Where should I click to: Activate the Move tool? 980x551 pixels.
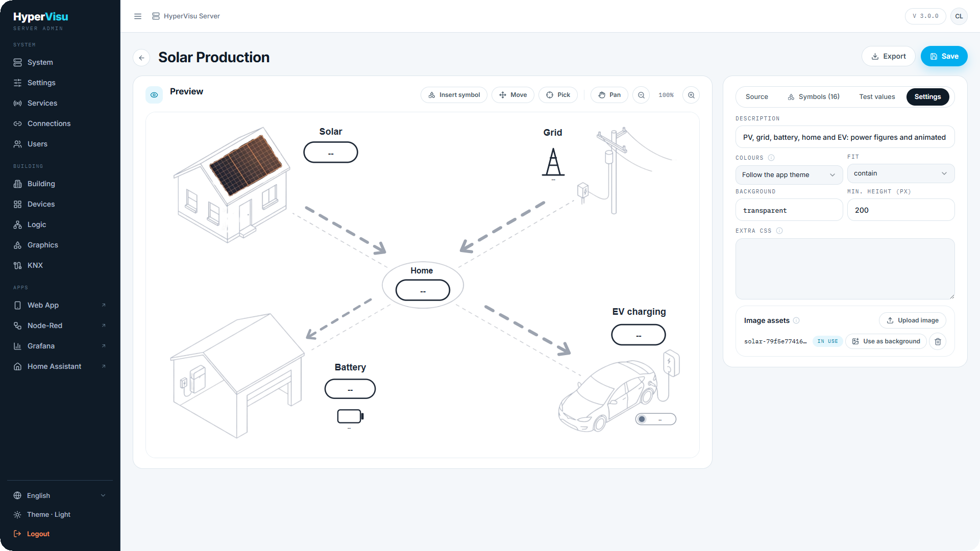click(x=513, y=95)
